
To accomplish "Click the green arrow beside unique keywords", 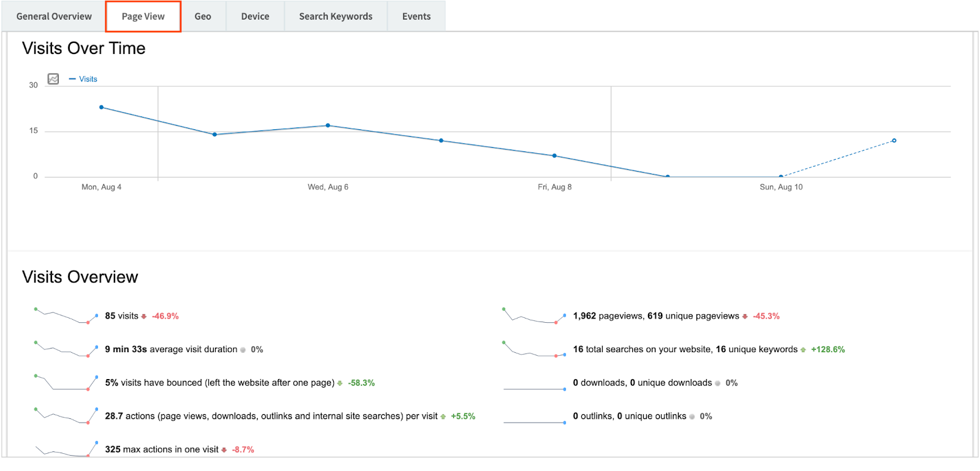I will tap(803, 350).
